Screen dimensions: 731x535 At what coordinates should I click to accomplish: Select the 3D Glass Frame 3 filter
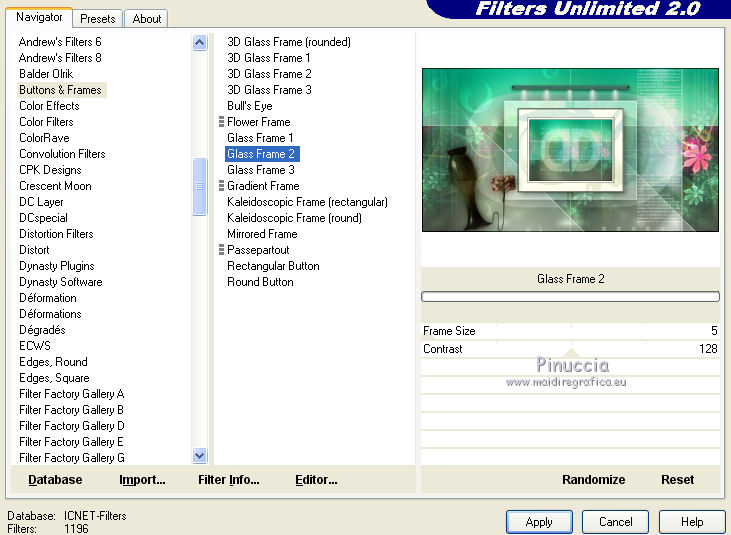coord(269,89)
